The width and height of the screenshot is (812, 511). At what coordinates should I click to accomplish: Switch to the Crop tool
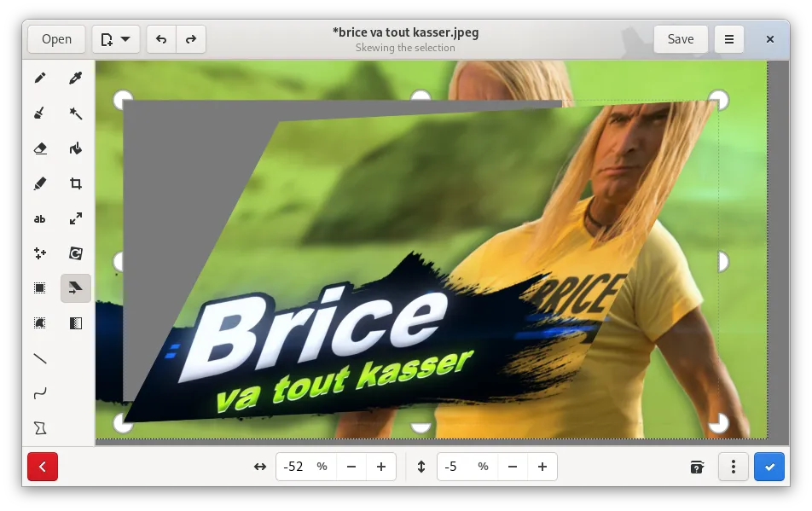76,183
